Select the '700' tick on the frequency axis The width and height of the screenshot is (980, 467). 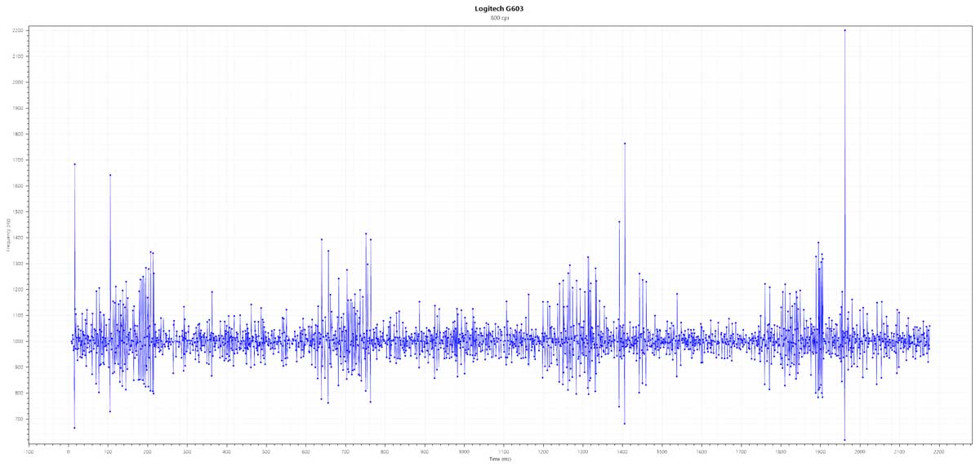tap(19, 420)
